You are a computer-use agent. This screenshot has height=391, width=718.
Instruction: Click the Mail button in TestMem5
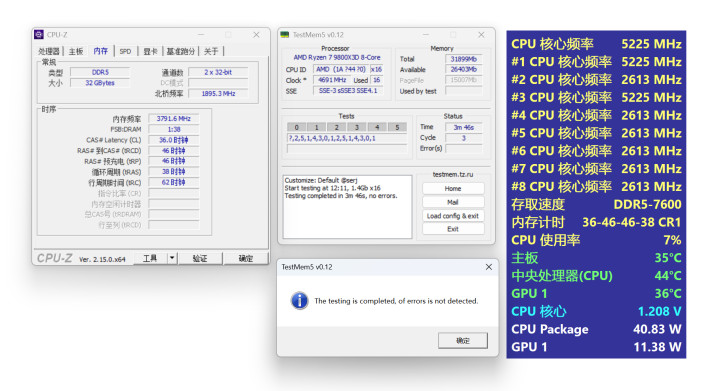(453, 202)
